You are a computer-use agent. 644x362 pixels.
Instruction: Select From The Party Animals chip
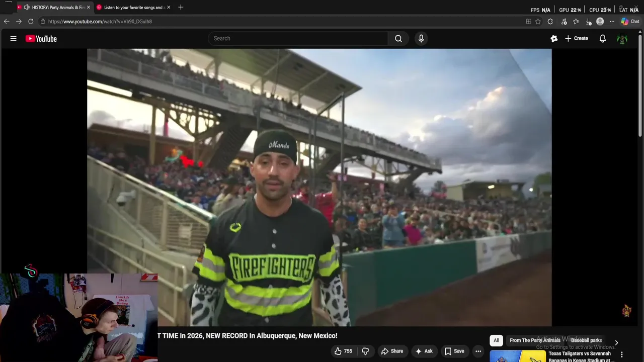click(x=535, y=340)
